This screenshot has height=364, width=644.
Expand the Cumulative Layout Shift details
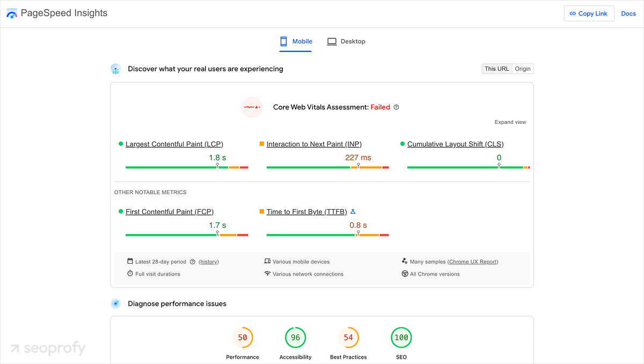[x=455, y=144]
